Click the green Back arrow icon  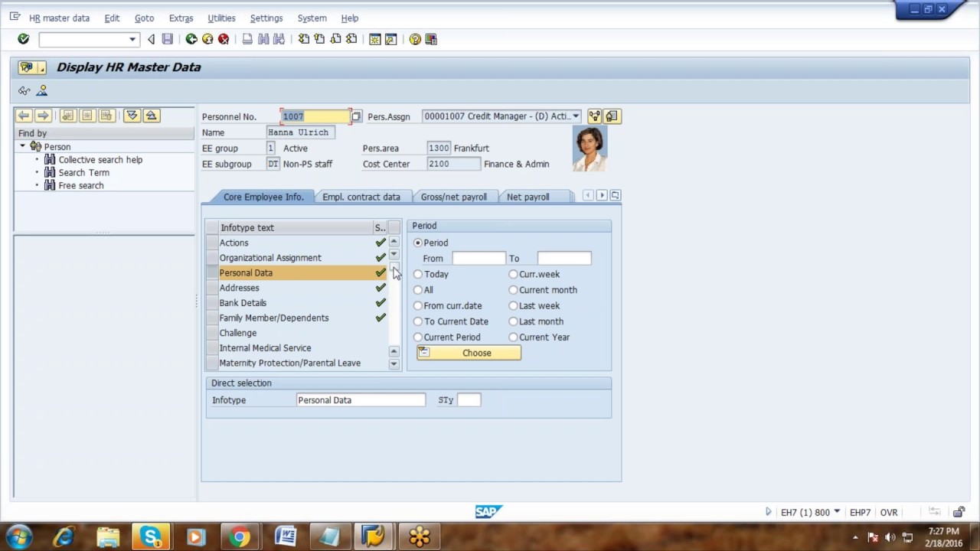click(191, 39)
